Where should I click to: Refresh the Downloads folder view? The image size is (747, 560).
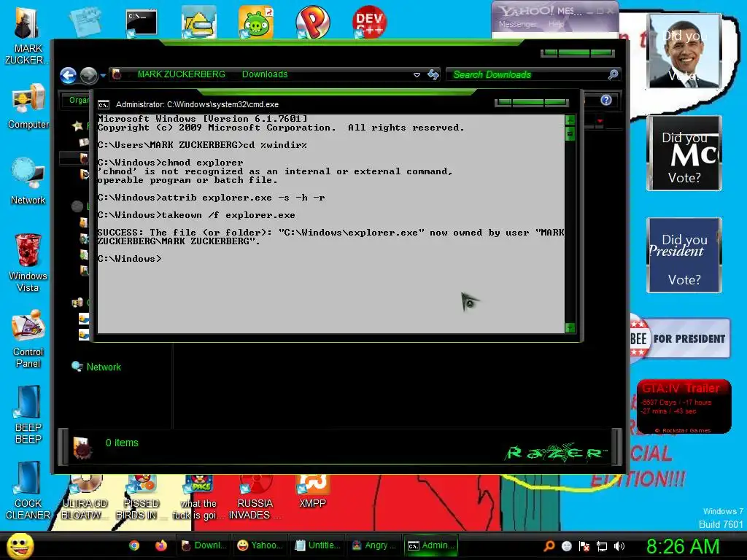pyautogui.click(x=433, y=75)
